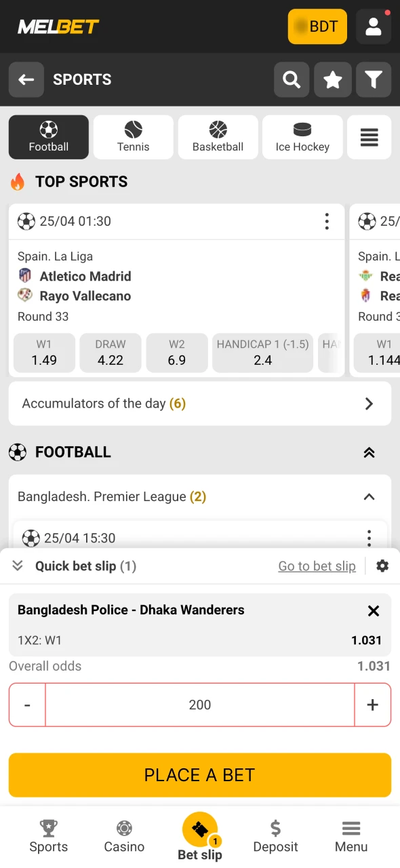400x868 pixels.
Task: Collapse the Football section
Action: [x=369, y=452]
